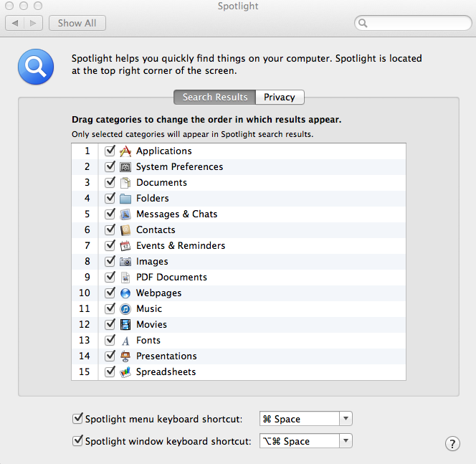Open help with the question mark button
Image resolution: width=476 pixels, height=464 pixels.
(x=452, y=444)
